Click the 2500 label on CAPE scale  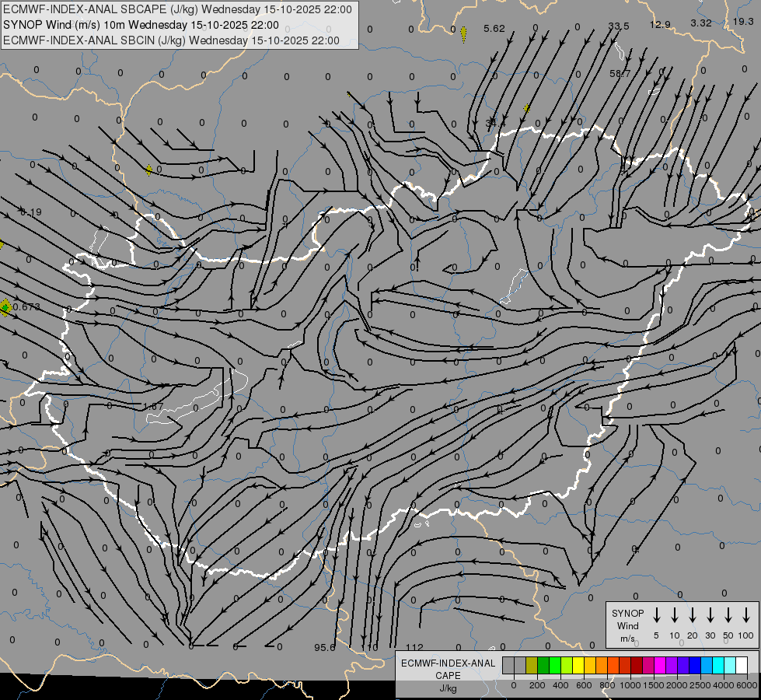[700, 685]
